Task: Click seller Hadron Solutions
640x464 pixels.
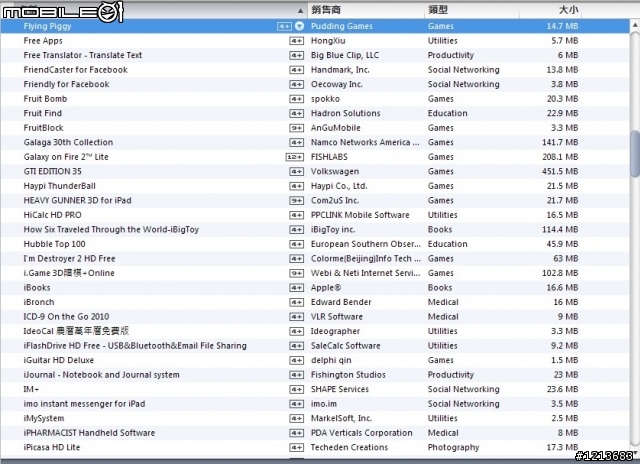Action: (345, 113)
